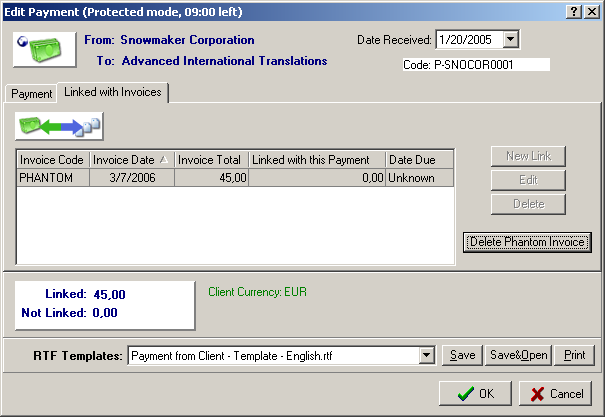605x417 pixels.
Task: Confirm with the OK button
Action: coord(475,393)
